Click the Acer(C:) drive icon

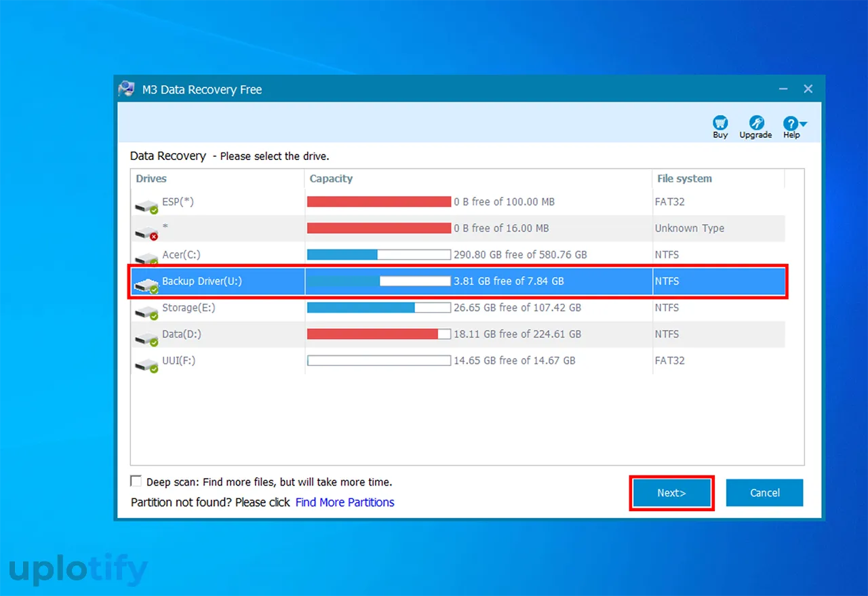tap(146, 258)
